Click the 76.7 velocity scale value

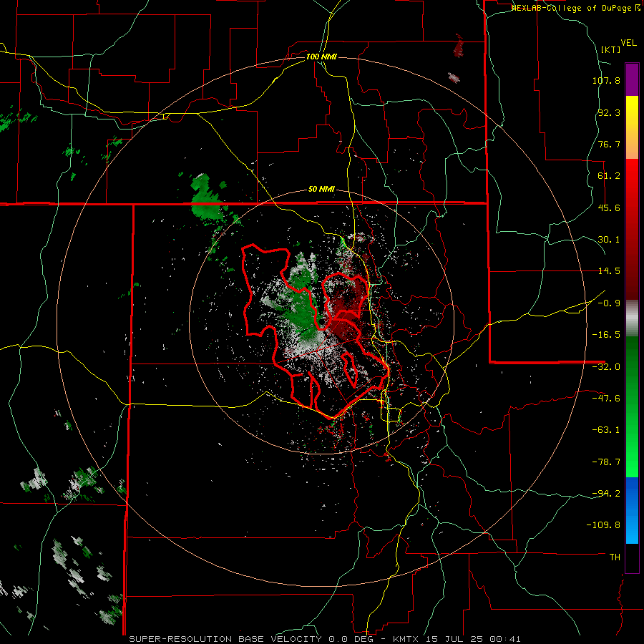609,144
